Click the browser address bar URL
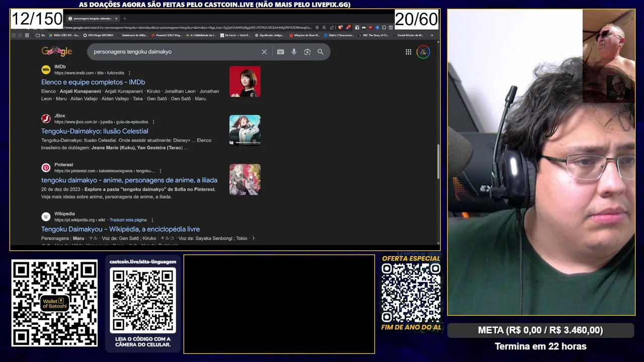 187,28
